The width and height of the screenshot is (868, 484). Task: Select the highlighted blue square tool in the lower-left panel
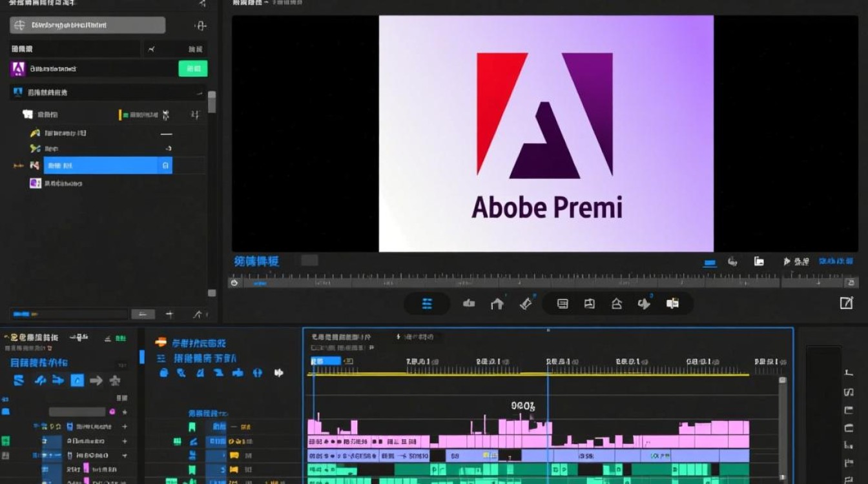coord(77,381)
